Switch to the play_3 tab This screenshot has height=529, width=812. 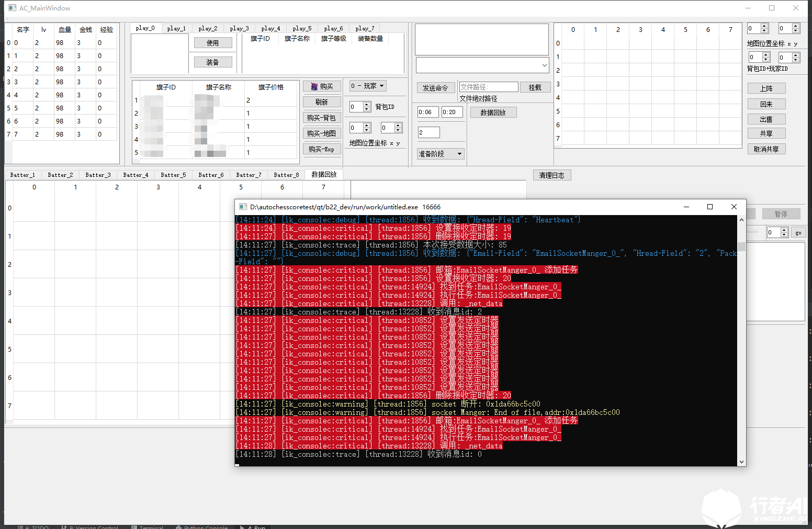click(x=239, y=28)
